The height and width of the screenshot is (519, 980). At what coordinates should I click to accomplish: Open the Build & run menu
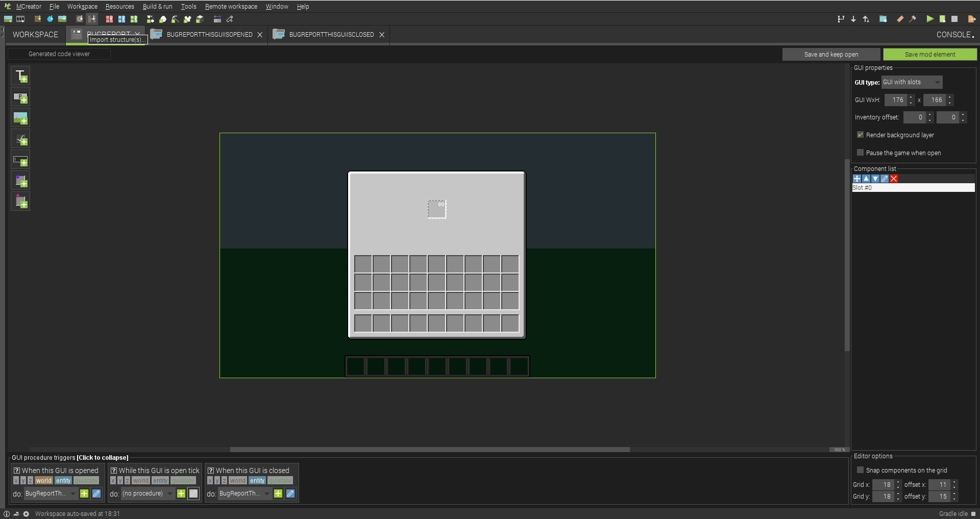coord(157,6)
